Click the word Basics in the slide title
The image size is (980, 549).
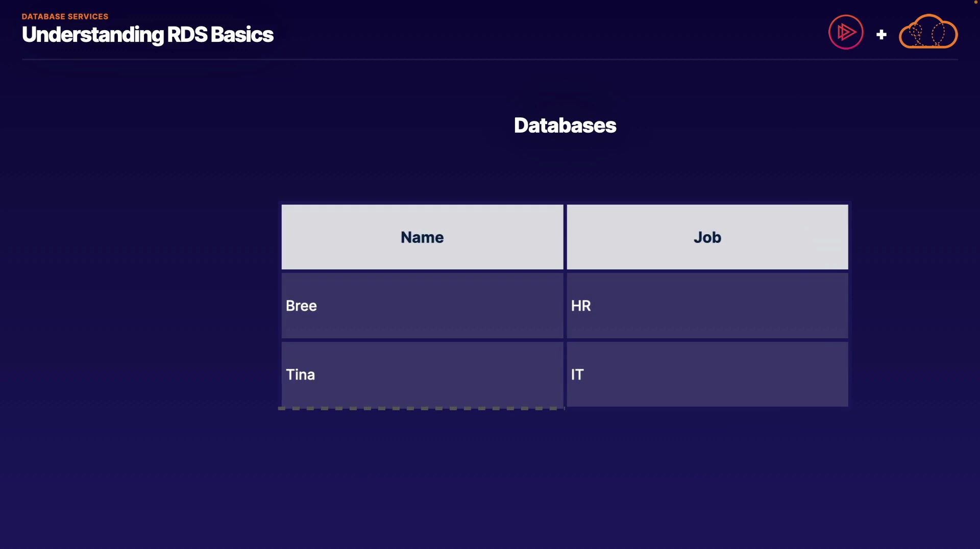tap(242, 35)
